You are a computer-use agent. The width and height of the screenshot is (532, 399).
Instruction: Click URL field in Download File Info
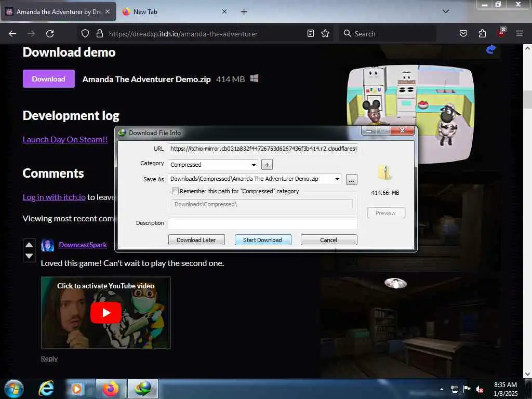coord(262,149)
